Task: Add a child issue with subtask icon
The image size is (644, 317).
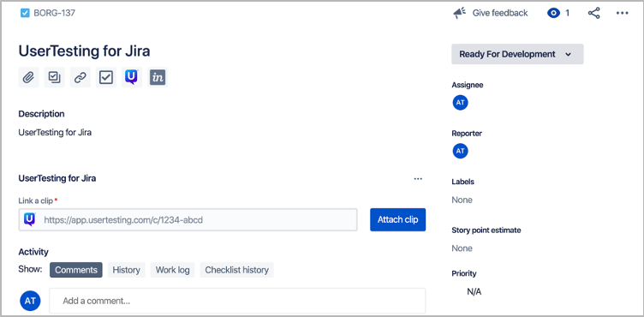Action: click(x=54, y=77)
